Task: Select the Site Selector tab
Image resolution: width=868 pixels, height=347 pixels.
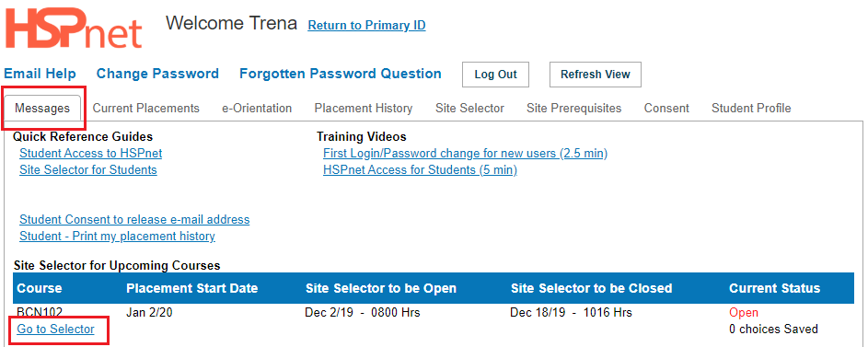Action: (x=469, y=109)
